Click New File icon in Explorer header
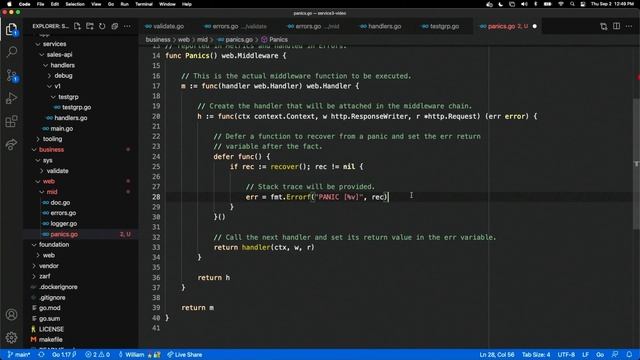 [x=77, y=26]
